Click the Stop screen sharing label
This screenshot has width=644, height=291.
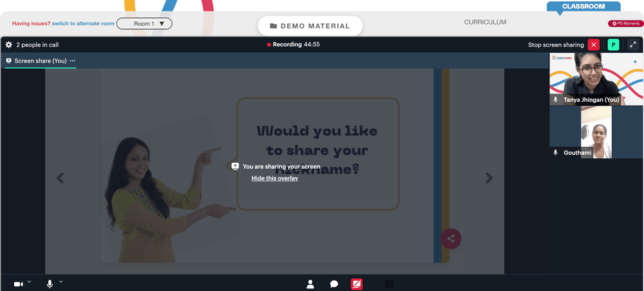point(556,44)
